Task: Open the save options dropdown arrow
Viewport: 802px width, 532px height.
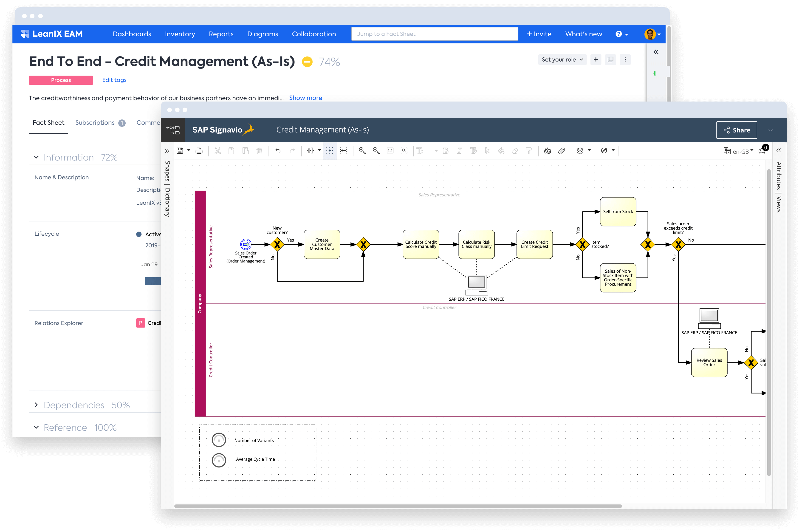Action: (189, 150)
